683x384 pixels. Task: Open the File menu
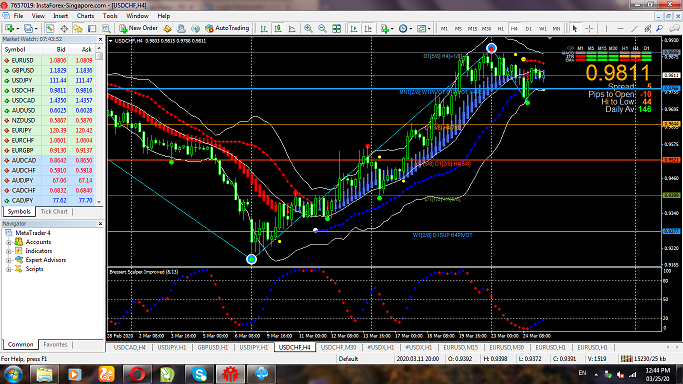(18, 16)
